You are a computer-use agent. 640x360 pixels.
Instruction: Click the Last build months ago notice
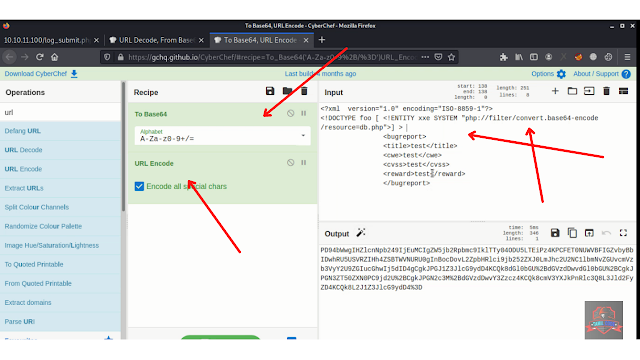(x=320, y=74)
